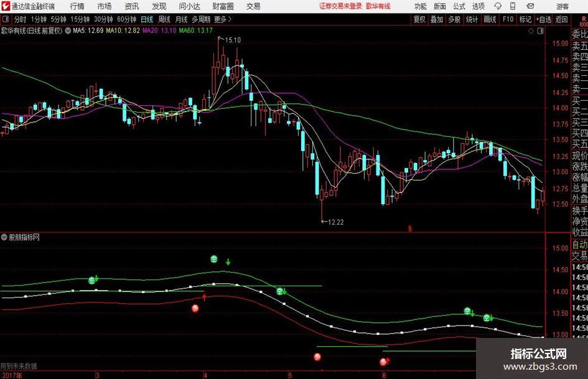Add stock via +自选 button

(x=543, y=19)
